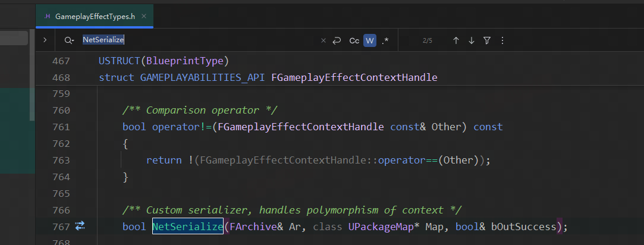The width and height of the screenshot is (644, 245).
Task: Click USTRUCT macro on line 467
Action: [x=120, y=61]
